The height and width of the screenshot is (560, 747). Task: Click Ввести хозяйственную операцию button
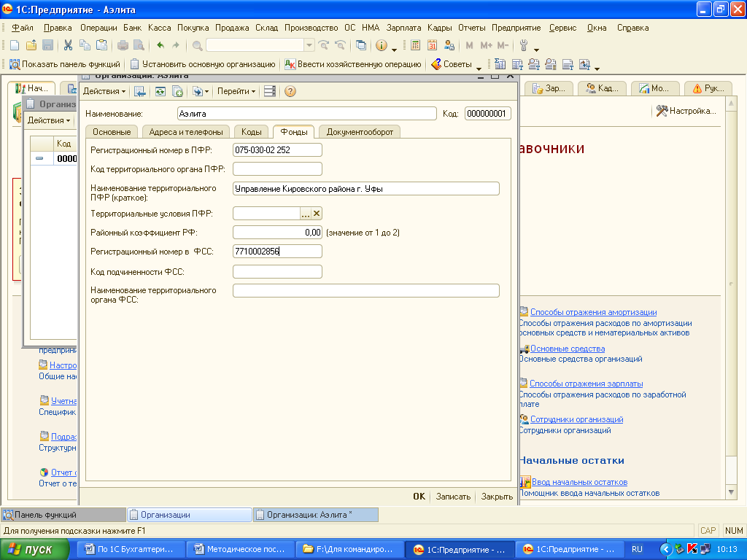coord(353,64)
